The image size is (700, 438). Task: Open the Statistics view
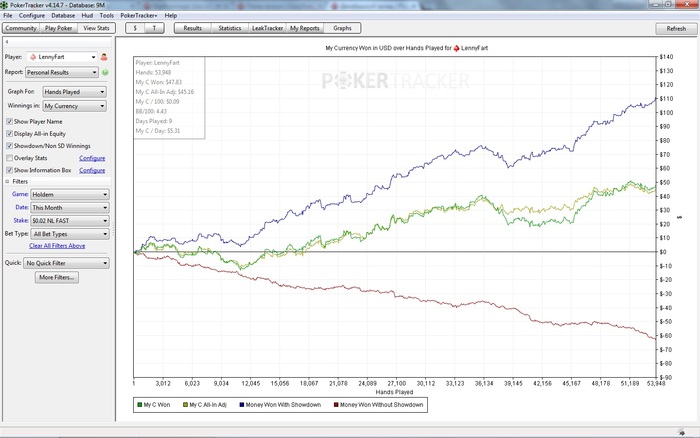point(230,28)
